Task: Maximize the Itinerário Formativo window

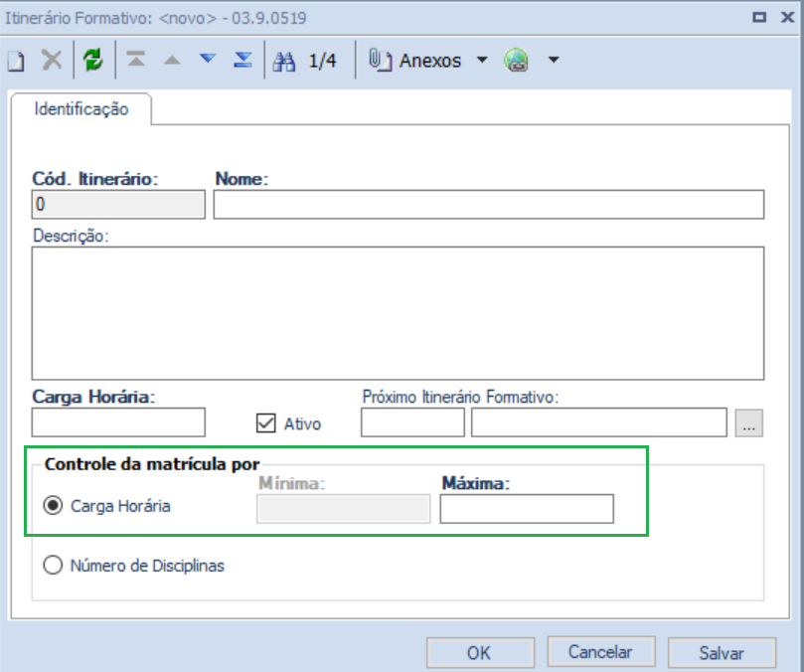Action: pyautogui.click(x=759, y=18)
